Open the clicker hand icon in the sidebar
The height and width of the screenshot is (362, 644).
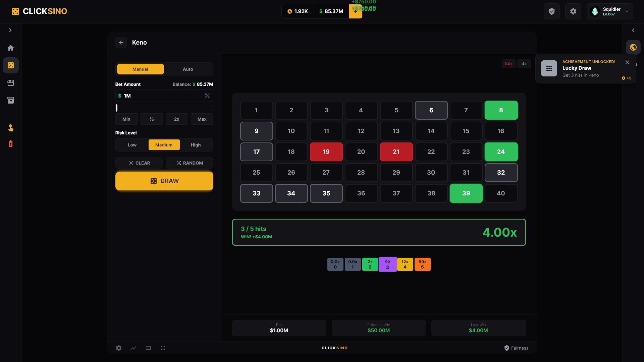click(x=11, y=128)
